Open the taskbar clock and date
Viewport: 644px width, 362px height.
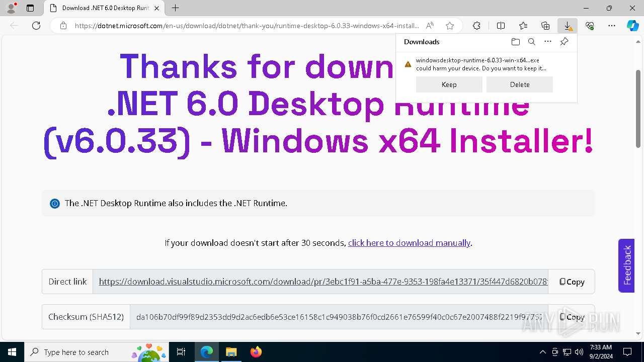pos(601,352)
